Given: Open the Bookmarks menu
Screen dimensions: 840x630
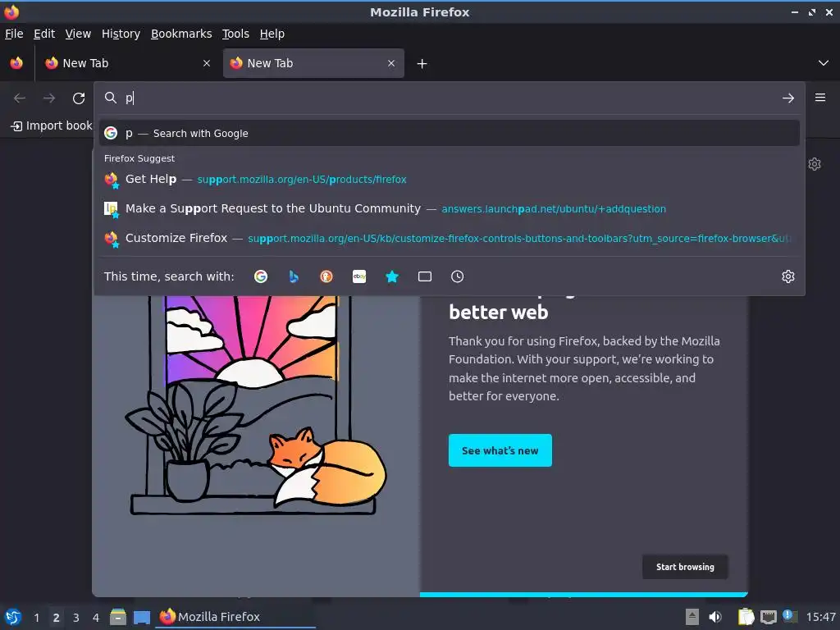Looking at the screenshot, I should click(181, 34).
